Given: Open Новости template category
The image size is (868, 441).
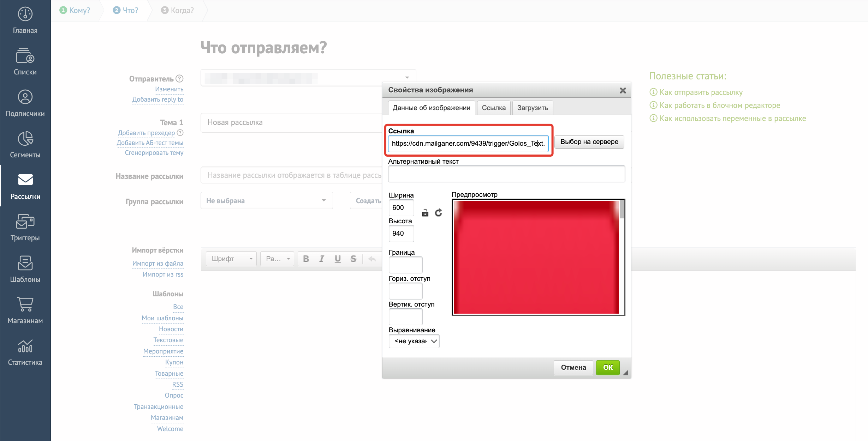Looking at the screenshot, I should tap(171, 329).
